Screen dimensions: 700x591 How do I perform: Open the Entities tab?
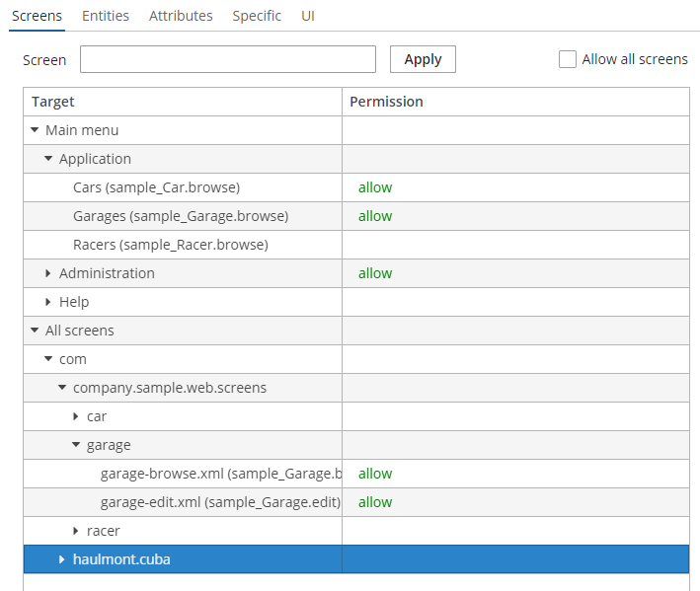(x=106, y=16)
